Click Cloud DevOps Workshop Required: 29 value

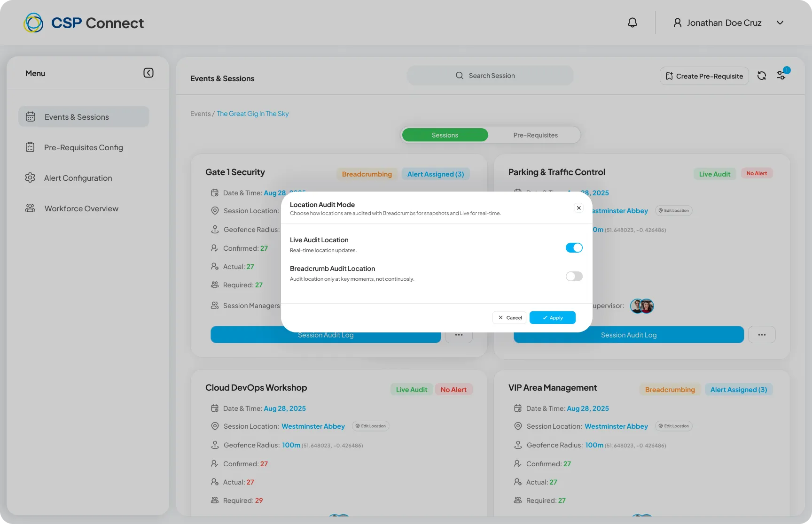(259, 501)
